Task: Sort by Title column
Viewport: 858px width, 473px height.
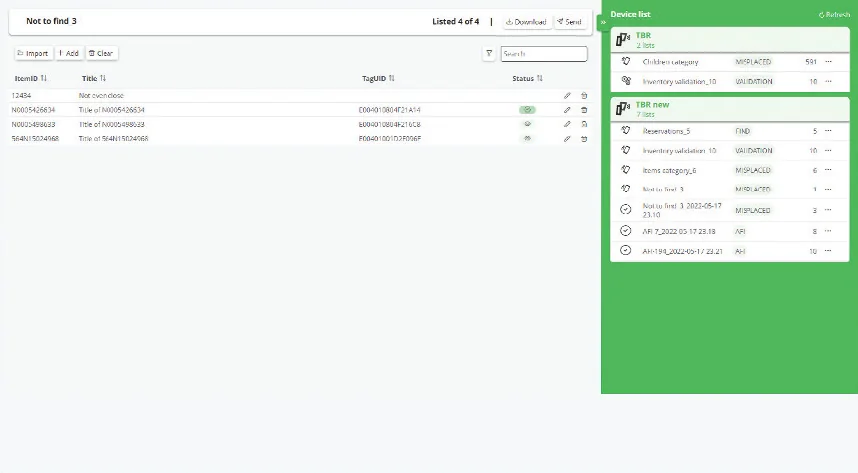Action: pos(94,78)
